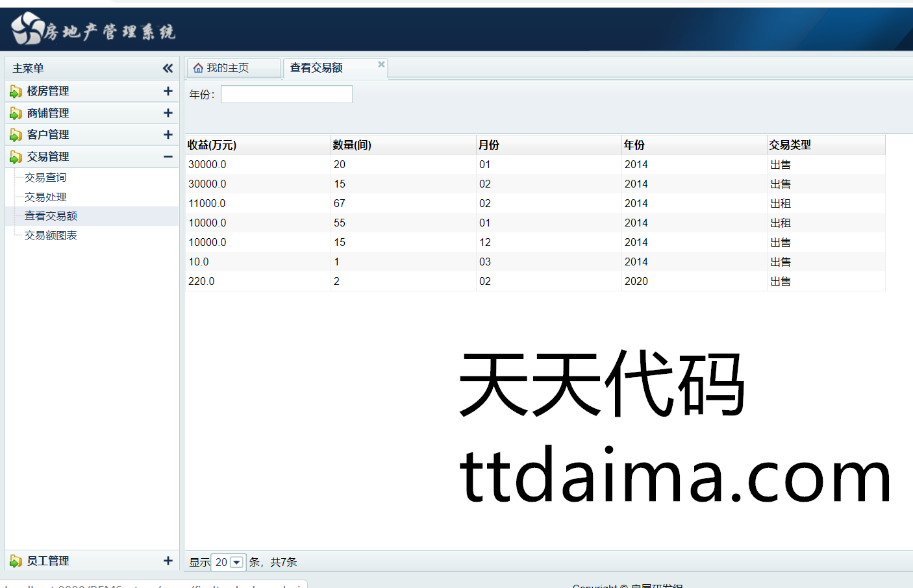The width and height of the screenshot is (913, 588).
Task: Click the 年份 input field
Action: (286, 94)
